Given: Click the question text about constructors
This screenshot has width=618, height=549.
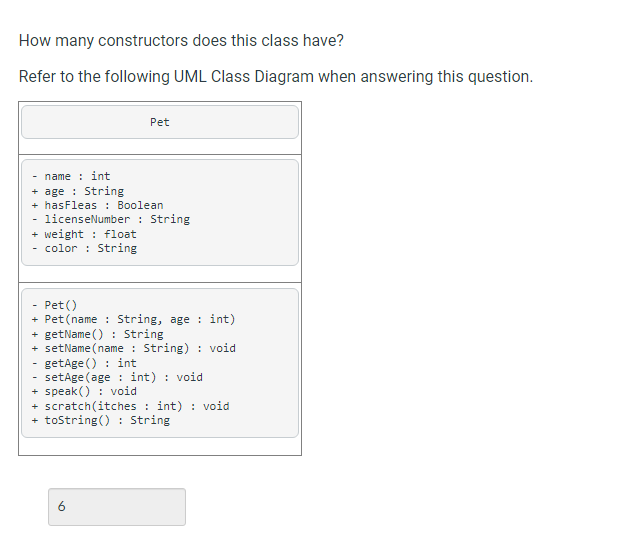Looking at the screenshot, I should [181, 41].
